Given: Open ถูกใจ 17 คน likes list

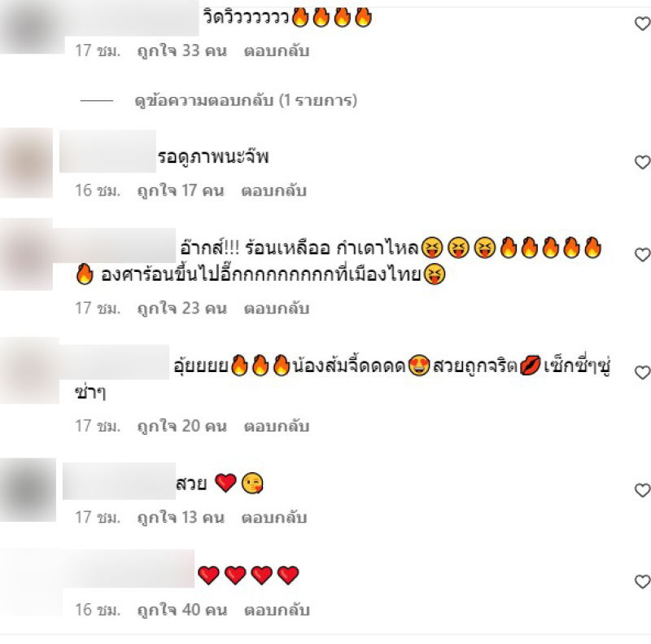Looking at the screenshot, I should [x=181, y=191].
